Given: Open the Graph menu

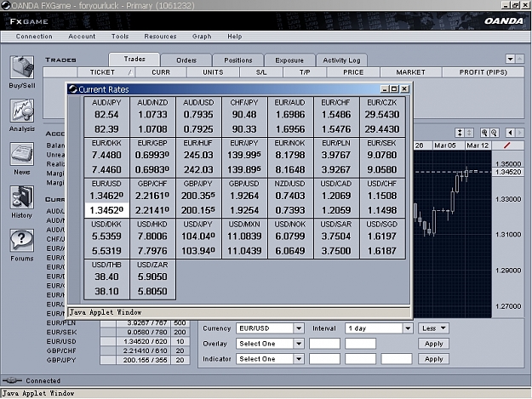Looking at the screenshot, I should tap(202, 37).
